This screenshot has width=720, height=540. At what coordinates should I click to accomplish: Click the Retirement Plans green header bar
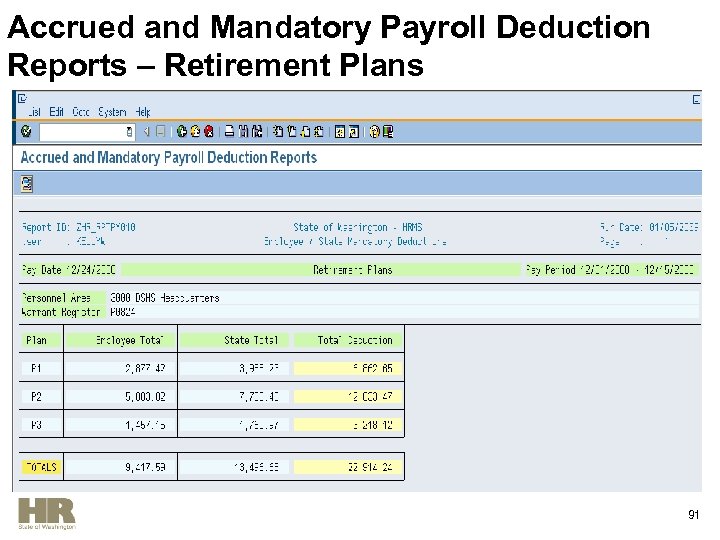click(x=321, y=270)
